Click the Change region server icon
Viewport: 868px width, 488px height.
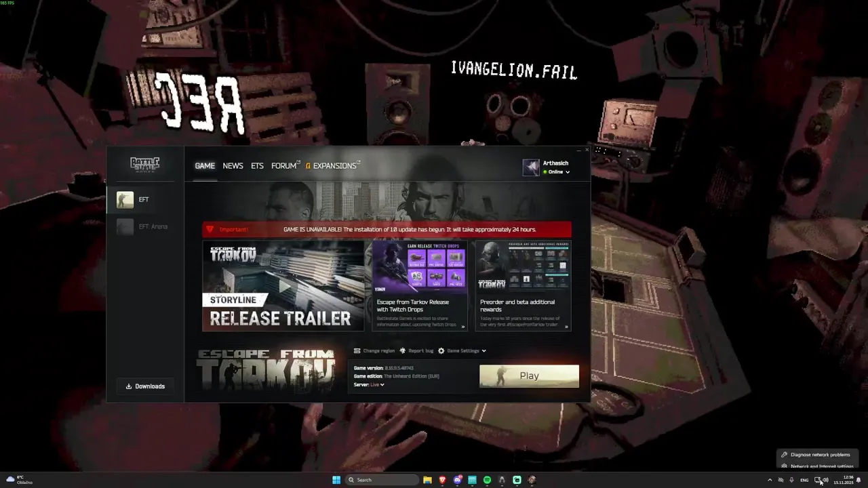pyautogui.click(x=357, y=351)
